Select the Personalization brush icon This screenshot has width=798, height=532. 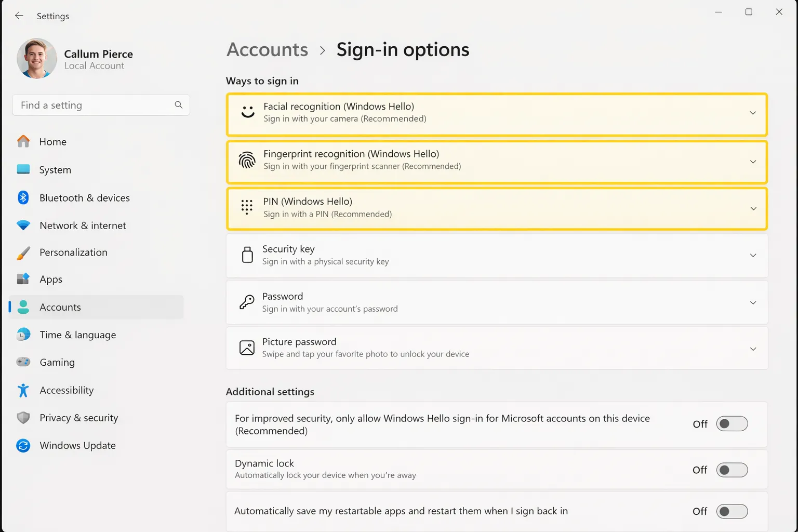tap(23, 252)
